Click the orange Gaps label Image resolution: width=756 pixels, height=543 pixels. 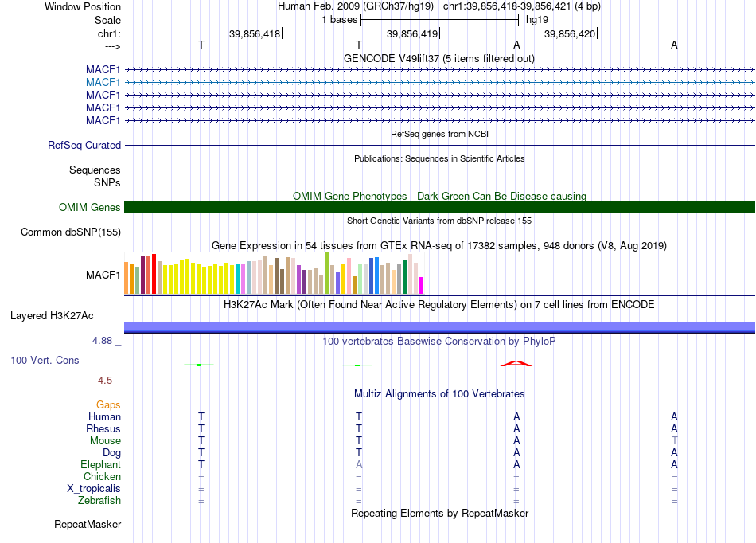click(108, 405)
